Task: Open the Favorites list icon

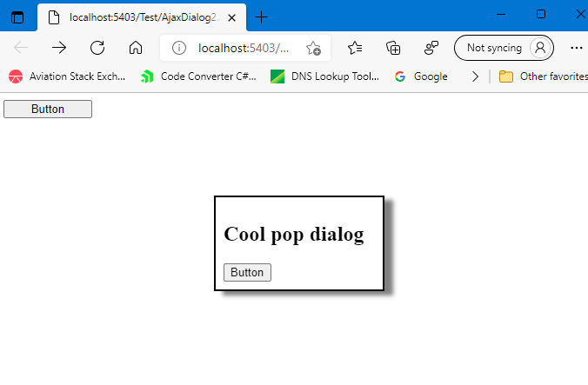Action: [x=355, y=48]
